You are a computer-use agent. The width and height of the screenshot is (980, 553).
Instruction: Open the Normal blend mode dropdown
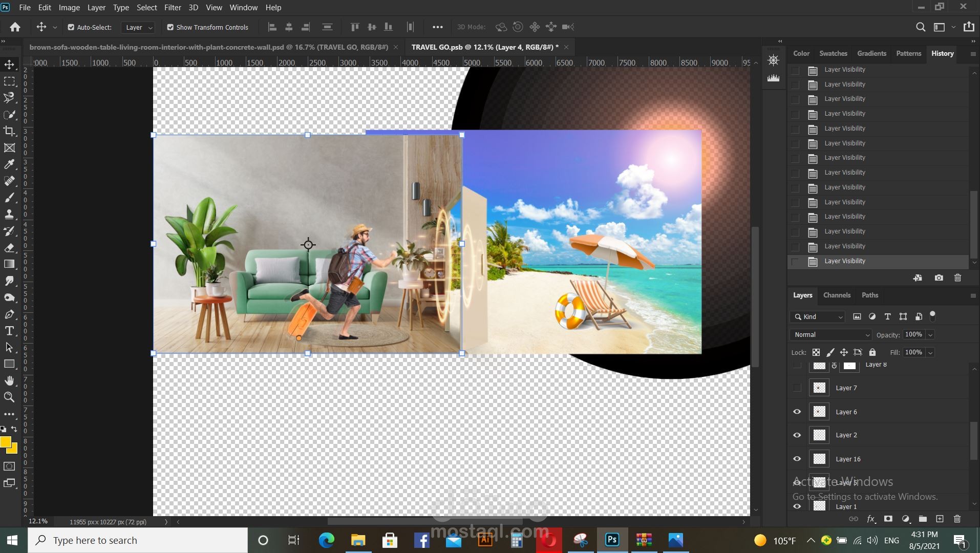[830, 334]
